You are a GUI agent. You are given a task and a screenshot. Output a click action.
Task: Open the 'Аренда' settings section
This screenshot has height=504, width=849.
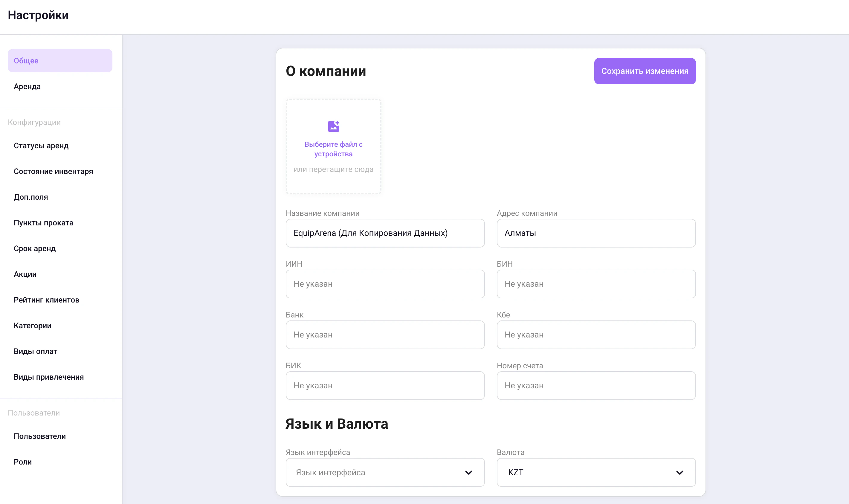(x=27, y=87)
